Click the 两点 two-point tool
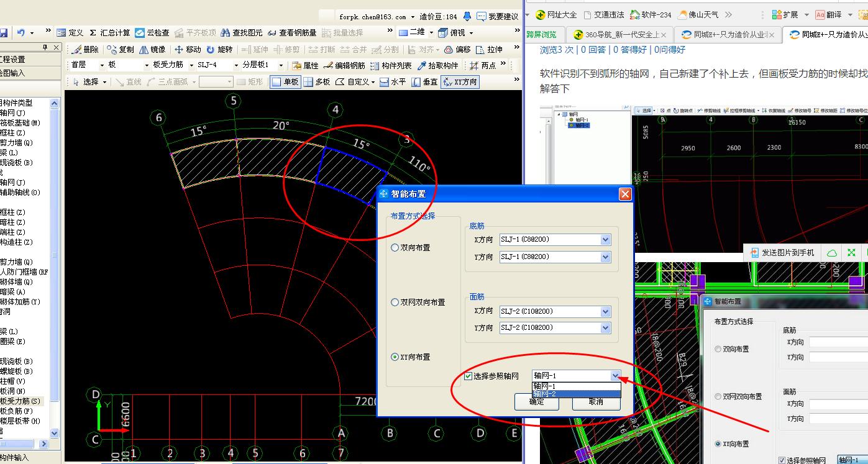This screenshot has width=868, height=464. (x=483, y=65)
